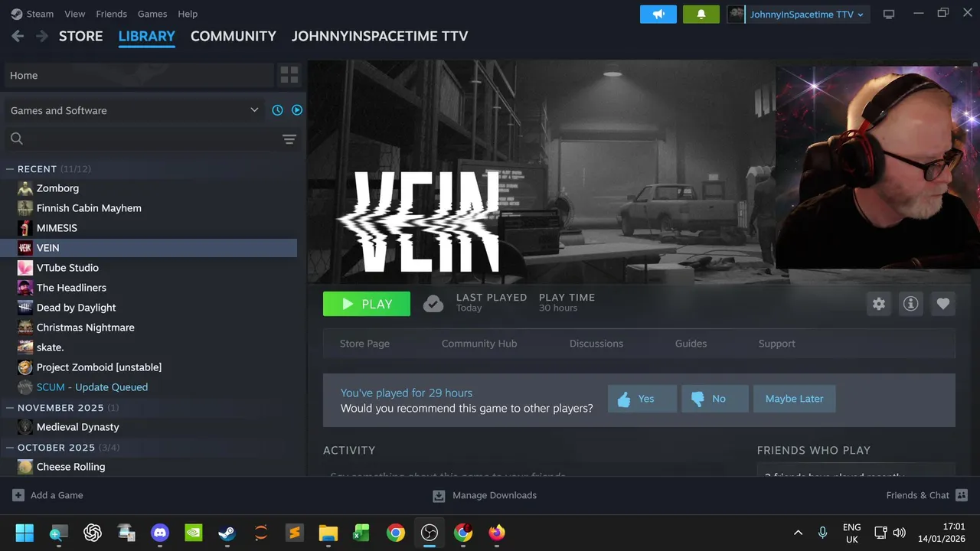
Task: Open the Games menu
Action: pos(152,14)
